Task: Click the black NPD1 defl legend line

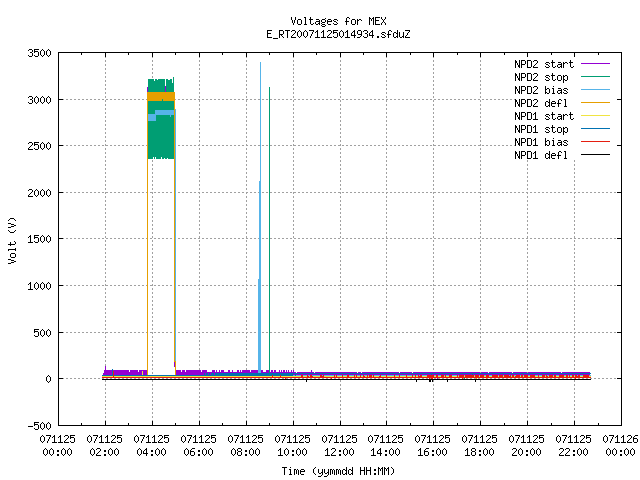Action: pyautogui.click(x=595, y=155)
